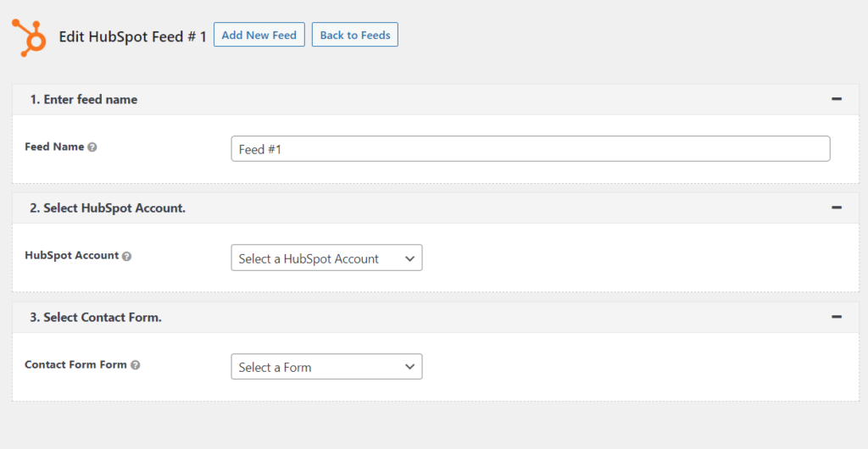Click the Edit HubSpot Feed # 1 title
This screenshot has width=868, height=449.
coord(133,36)
